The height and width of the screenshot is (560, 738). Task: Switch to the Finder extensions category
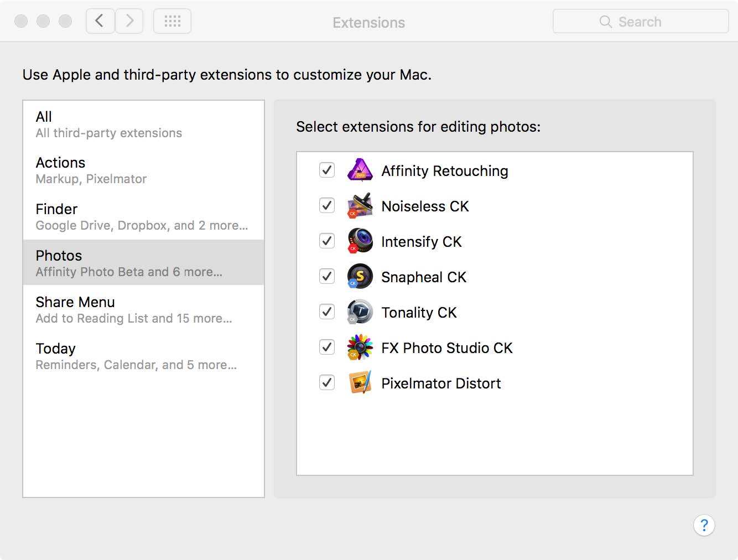pos(143,216)
